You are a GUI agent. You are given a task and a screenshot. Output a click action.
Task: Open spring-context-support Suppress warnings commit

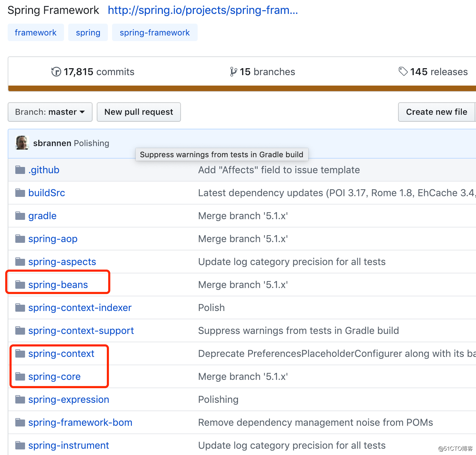(x=299, y=330)
